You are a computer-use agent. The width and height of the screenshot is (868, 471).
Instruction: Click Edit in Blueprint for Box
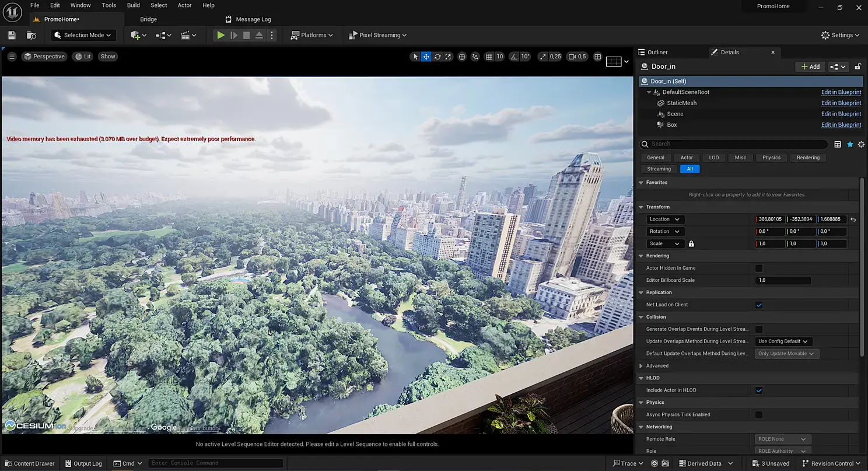(x=841, y=125)
